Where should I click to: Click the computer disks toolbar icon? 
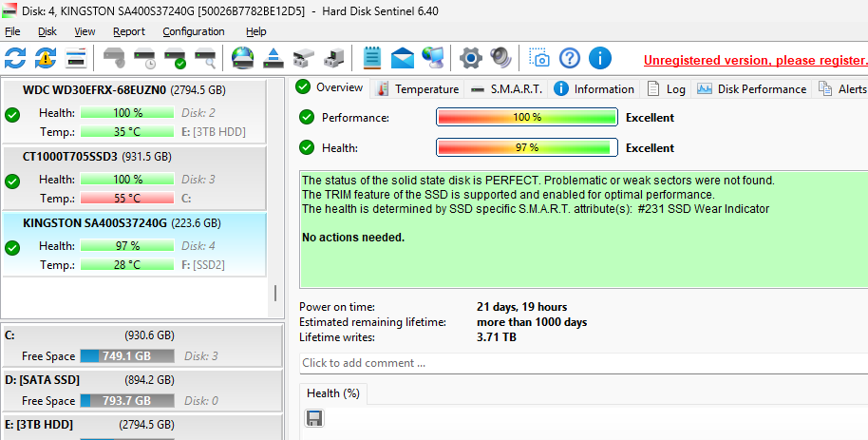(333, 58)
